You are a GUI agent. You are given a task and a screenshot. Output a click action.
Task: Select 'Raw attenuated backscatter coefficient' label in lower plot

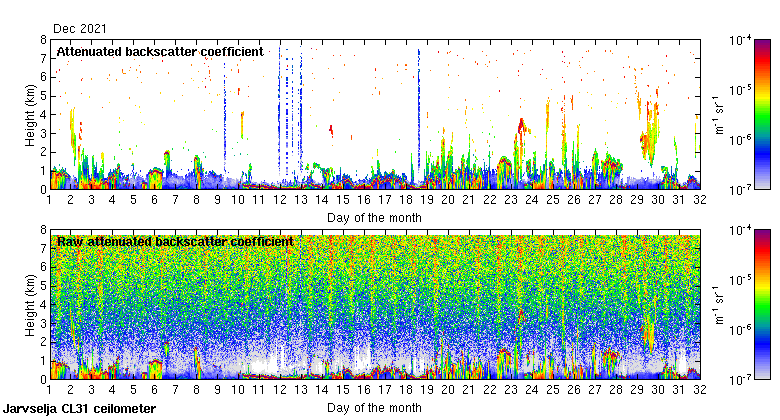click(x=175, y=242)
